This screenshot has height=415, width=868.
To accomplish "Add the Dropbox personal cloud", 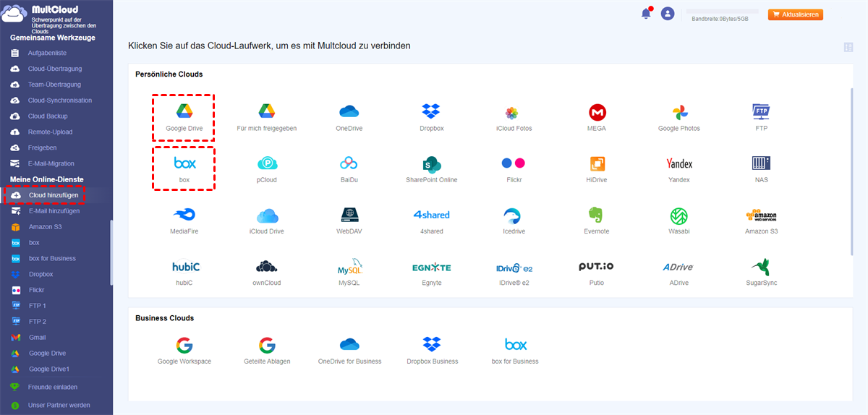I will [x=431, y=111].
